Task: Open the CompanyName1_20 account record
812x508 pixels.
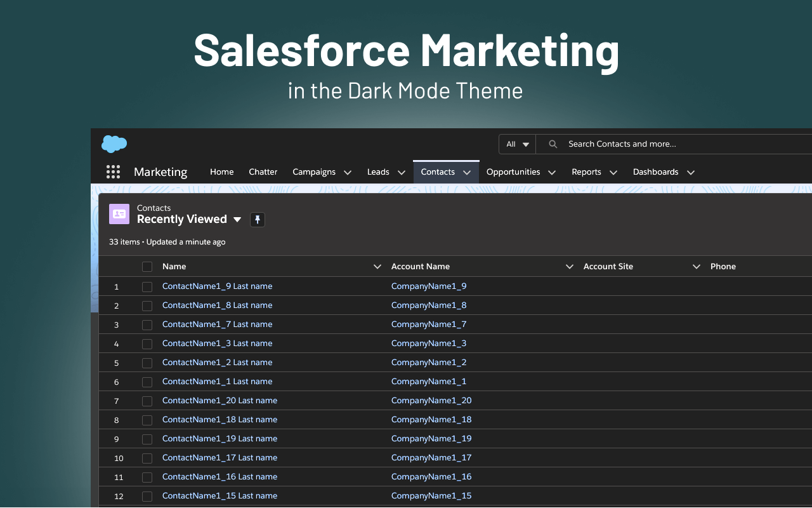Action: [431, 401]
